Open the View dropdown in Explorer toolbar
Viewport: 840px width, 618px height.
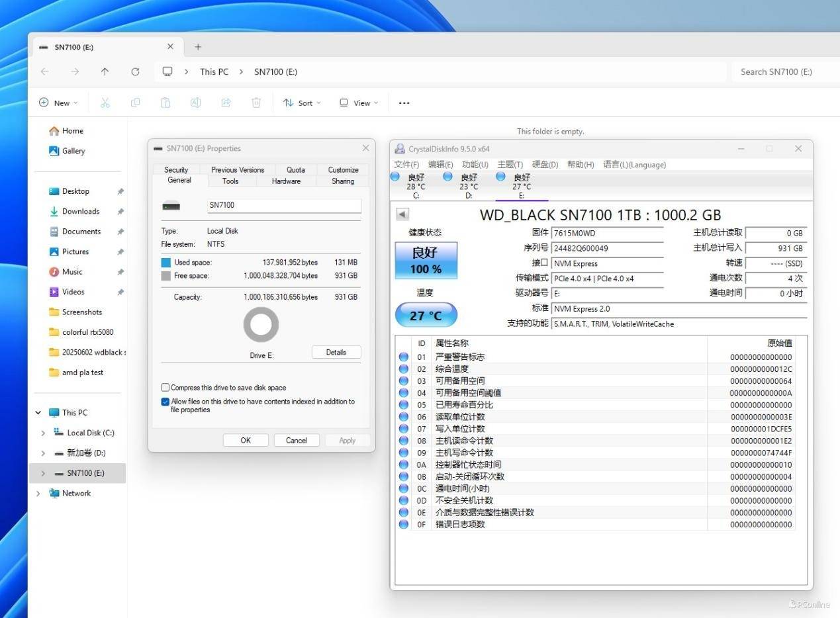tap(359, 103)
